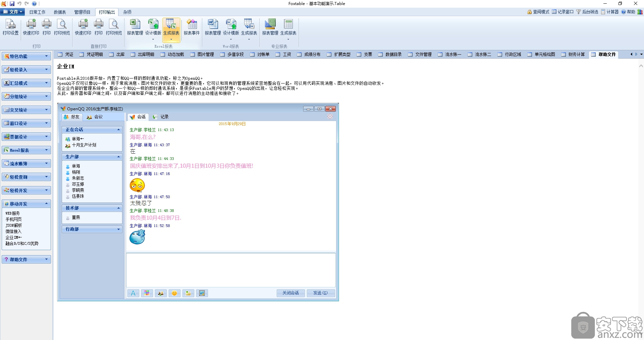Open the 报表事件 icon
The image size is (644, 340).
click(192, 27)
